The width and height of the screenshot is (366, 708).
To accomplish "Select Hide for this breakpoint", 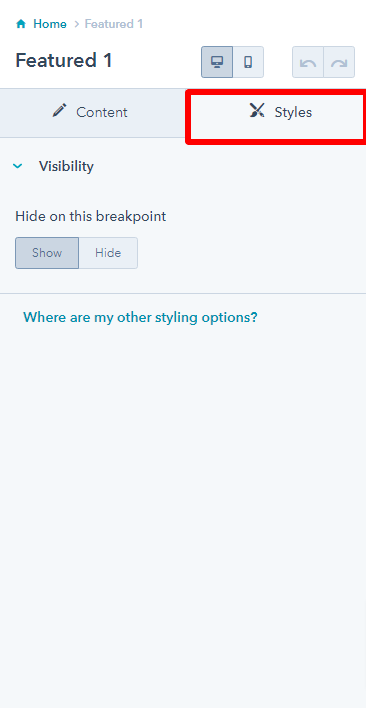I will click(108, 253).
